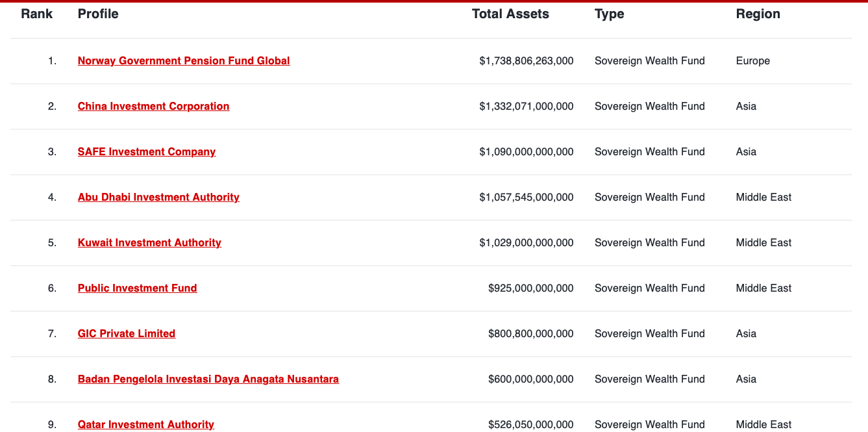Click the $600,000,000,000 total assets value
Image resolution: width=868 pixels, height=432 pixels.
coord(530,379)
